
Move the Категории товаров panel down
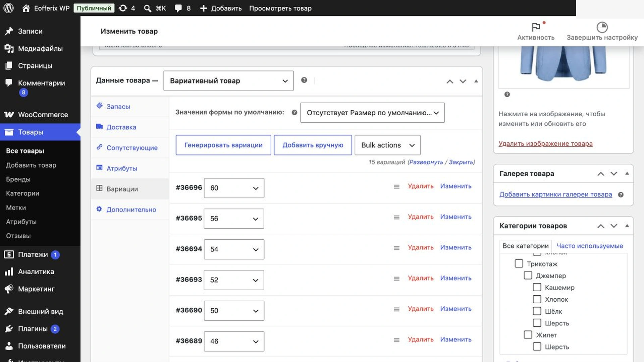click(x=614, y=226)
